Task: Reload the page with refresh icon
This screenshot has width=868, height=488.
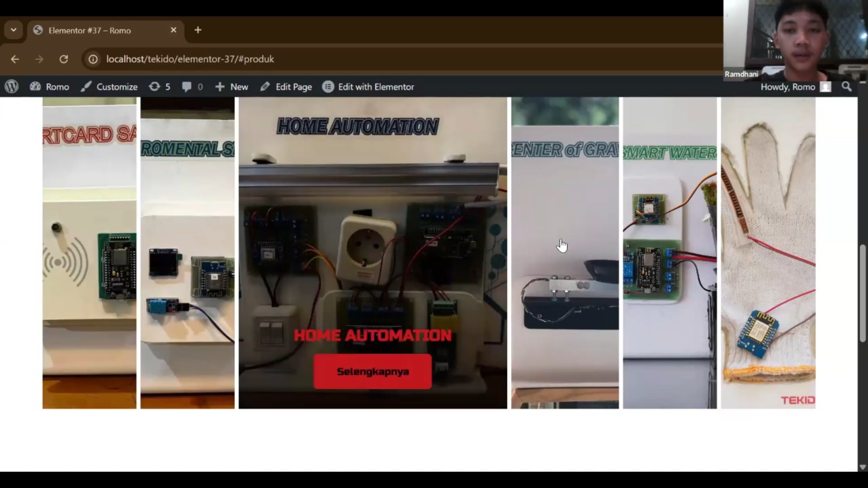Action: coord(64,59)
